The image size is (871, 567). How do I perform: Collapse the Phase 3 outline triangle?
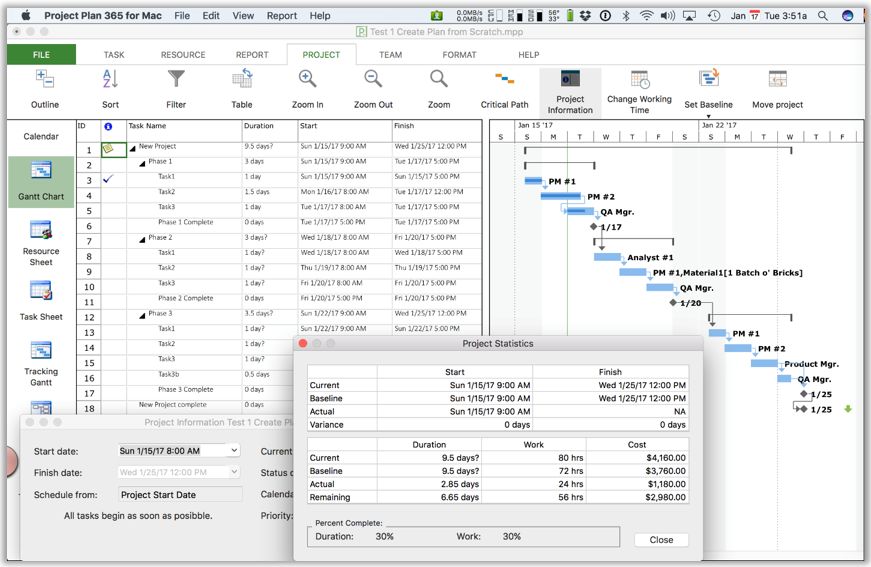[142, 315]
